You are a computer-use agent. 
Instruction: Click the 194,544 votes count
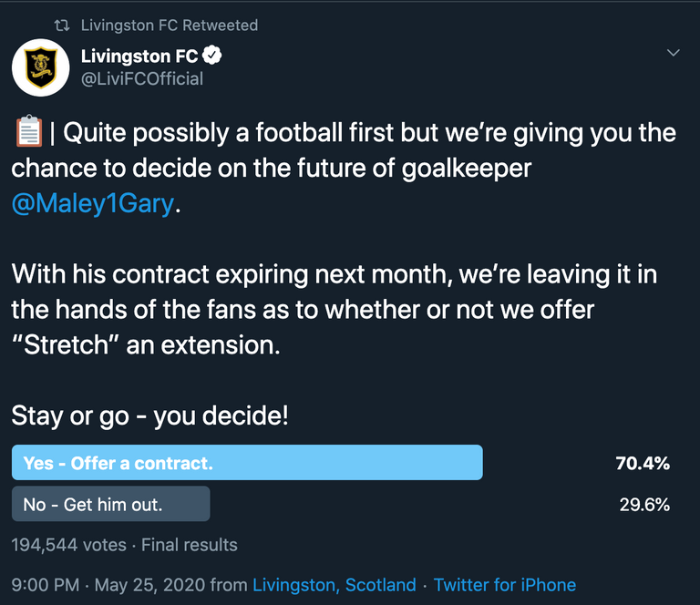[x=68, y=545]
